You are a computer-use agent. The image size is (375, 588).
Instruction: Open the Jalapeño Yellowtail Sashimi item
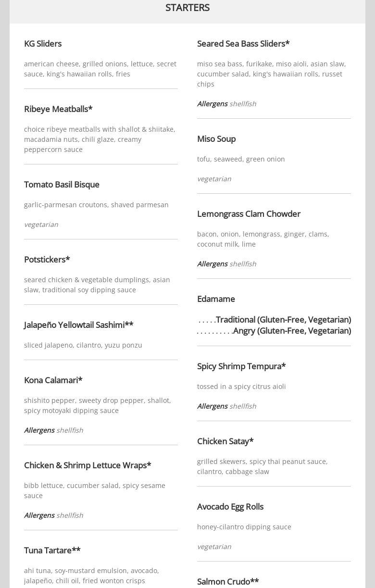(79, 325)
